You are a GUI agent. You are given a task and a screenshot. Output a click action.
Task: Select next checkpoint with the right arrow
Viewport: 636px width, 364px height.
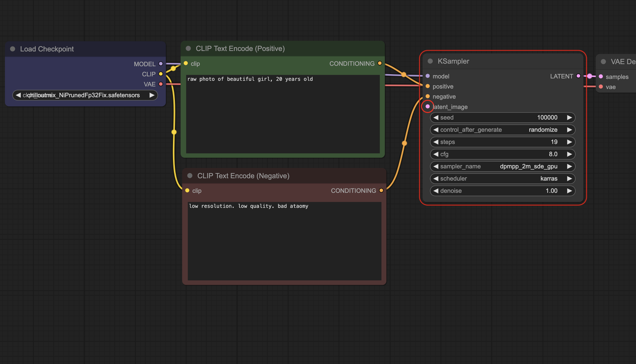pos(152,95)
